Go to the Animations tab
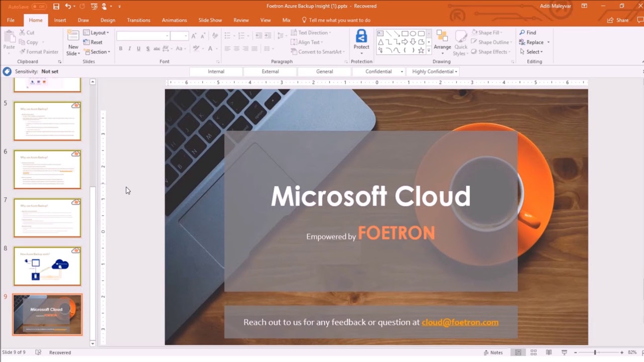The image size is (644, 362). click(x=174, y=20)
